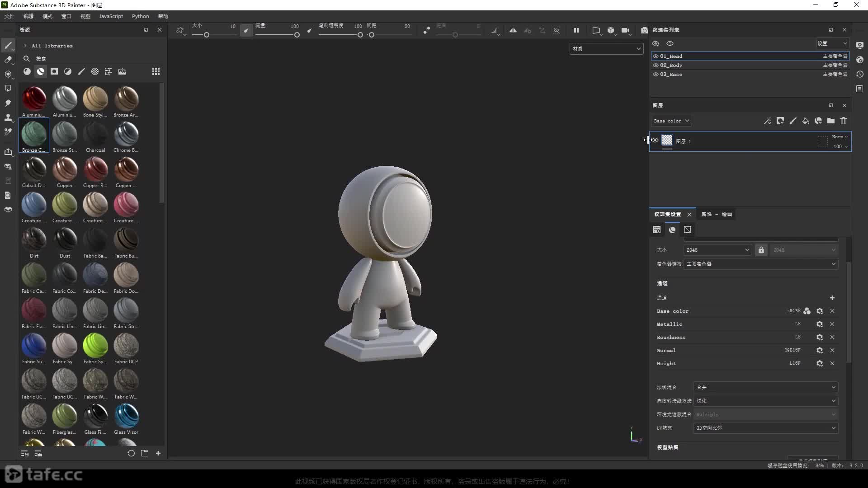The width and height of the screenshot is (868, 488).
Task: Select the Material picker eyedropper tool
Action: (x=8, y=132)
